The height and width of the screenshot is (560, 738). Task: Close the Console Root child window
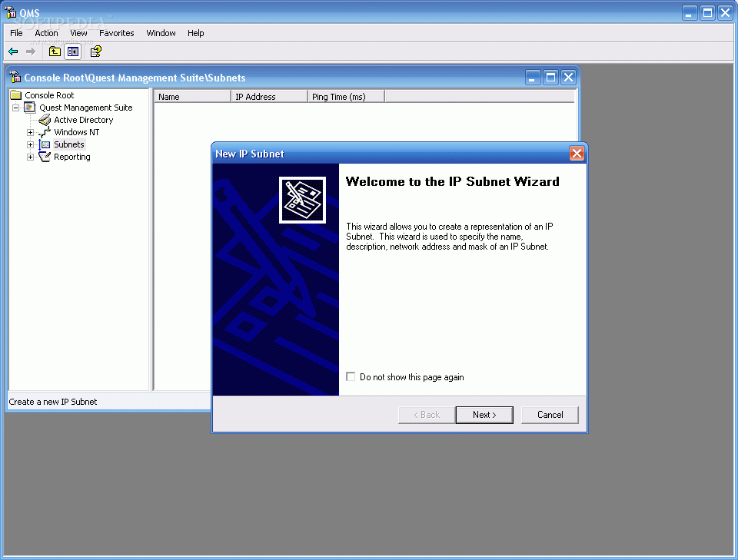[x=569, y=77]
